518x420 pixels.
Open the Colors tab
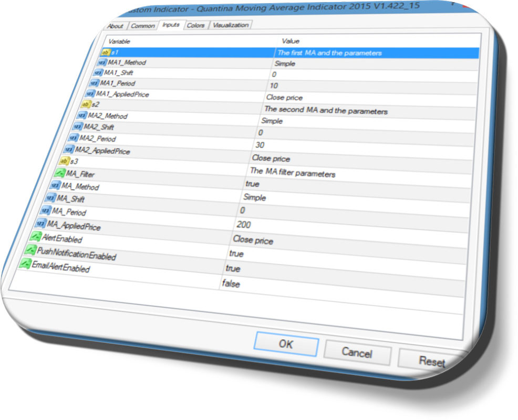195,25
